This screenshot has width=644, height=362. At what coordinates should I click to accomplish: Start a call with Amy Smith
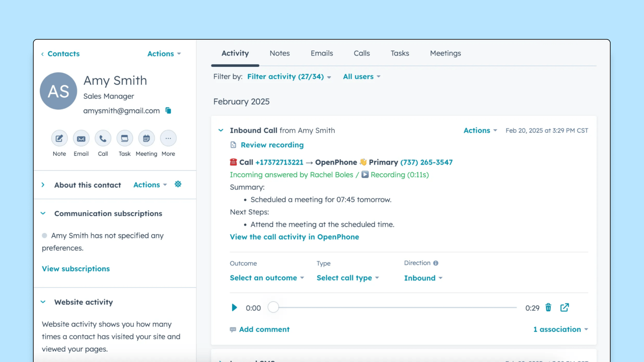[103, 138]
